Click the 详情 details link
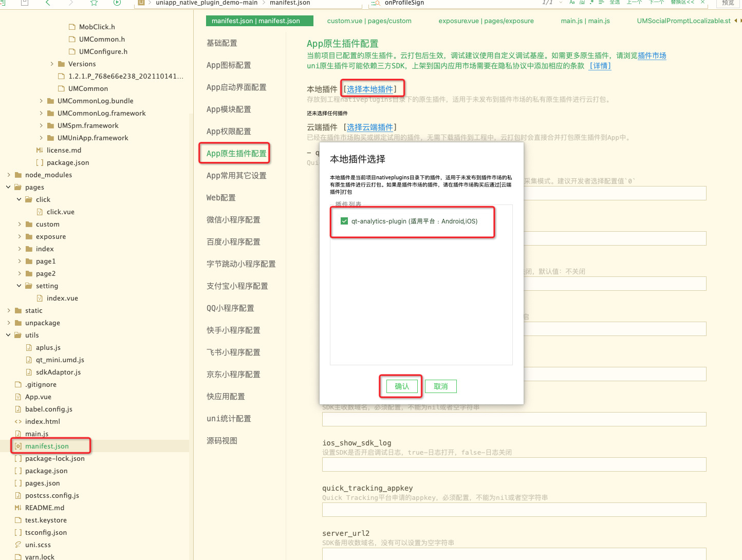Viewport: 742px width, 560px height. click(600, 66)
